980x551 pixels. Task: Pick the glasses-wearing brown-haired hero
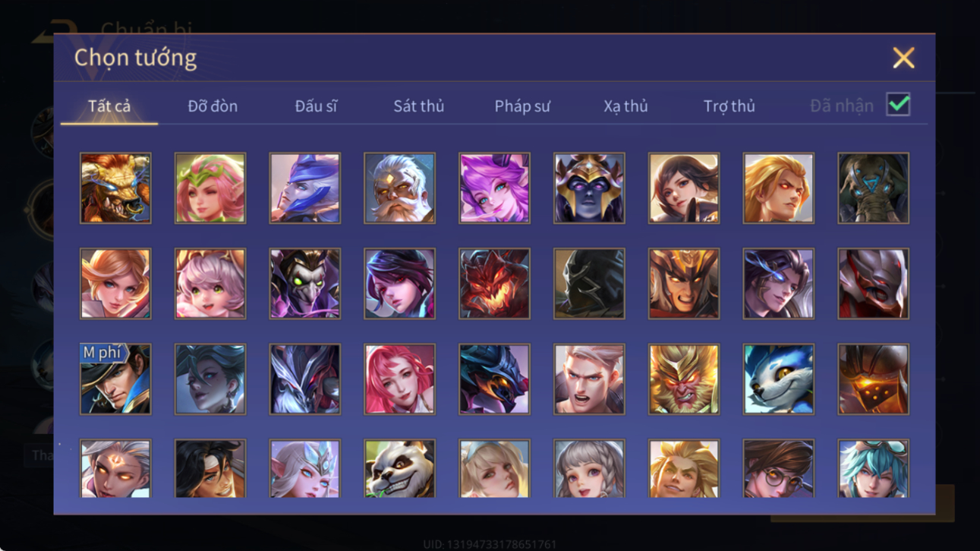[779, 468]
